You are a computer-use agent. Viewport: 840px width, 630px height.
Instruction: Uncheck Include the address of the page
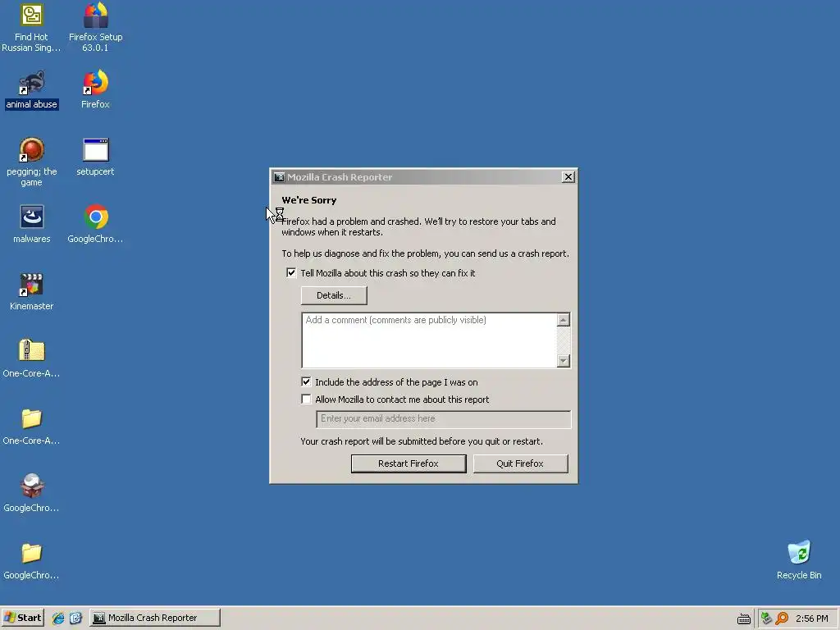(306, 382)
